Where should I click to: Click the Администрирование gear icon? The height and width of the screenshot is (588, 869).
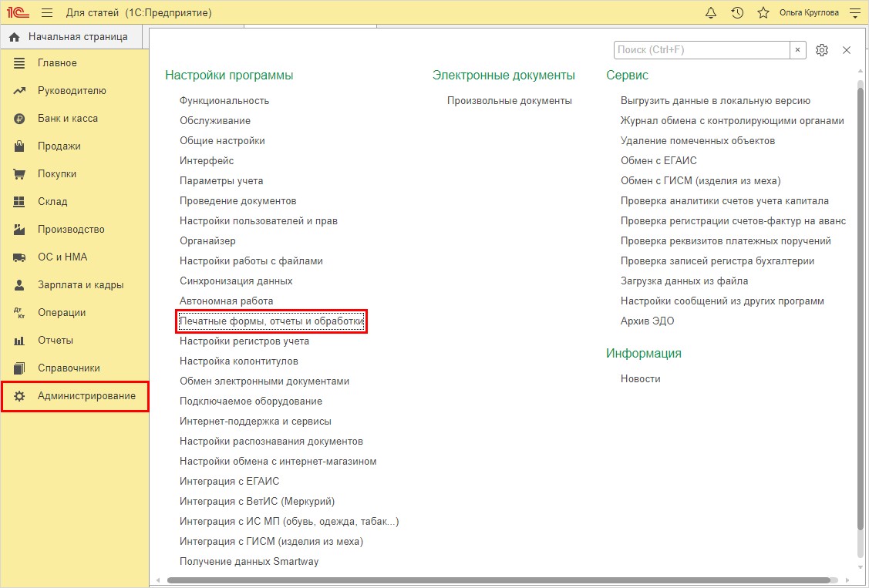(x=19, y=396)
